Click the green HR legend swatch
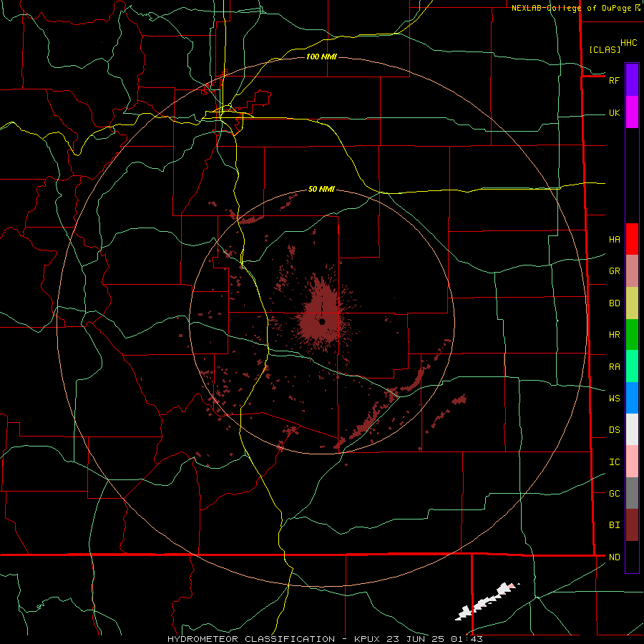The width and height of the screenshot is (644, 644). click(632, 335)
